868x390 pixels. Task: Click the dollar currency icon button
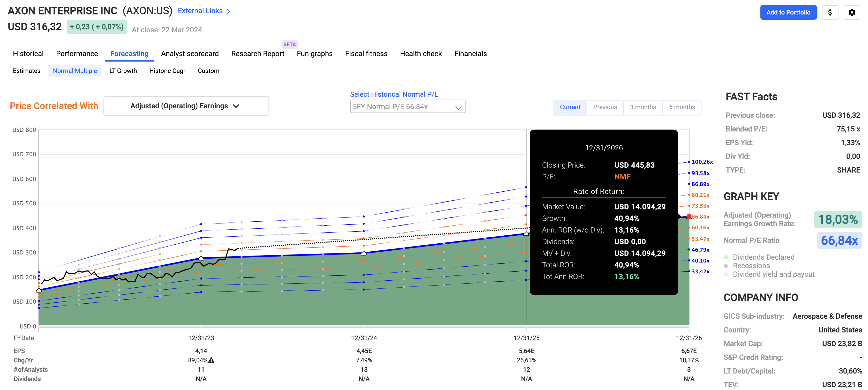click(829, 12)
